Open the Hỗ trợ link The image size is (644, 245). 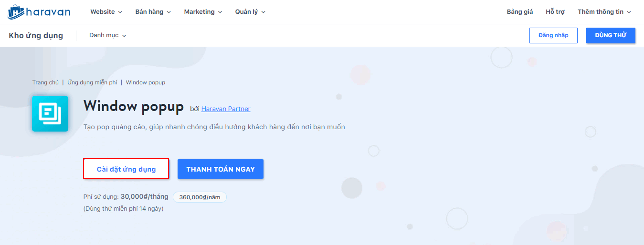555,12
